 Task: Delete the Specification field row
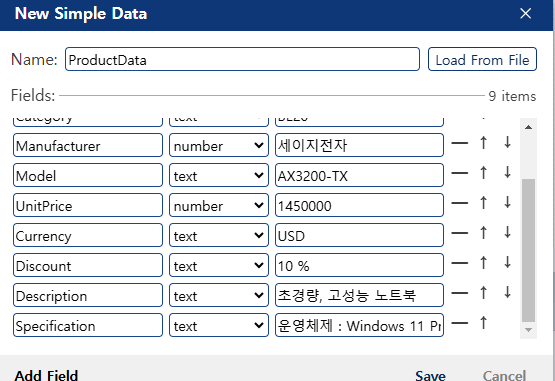[459, 323]
